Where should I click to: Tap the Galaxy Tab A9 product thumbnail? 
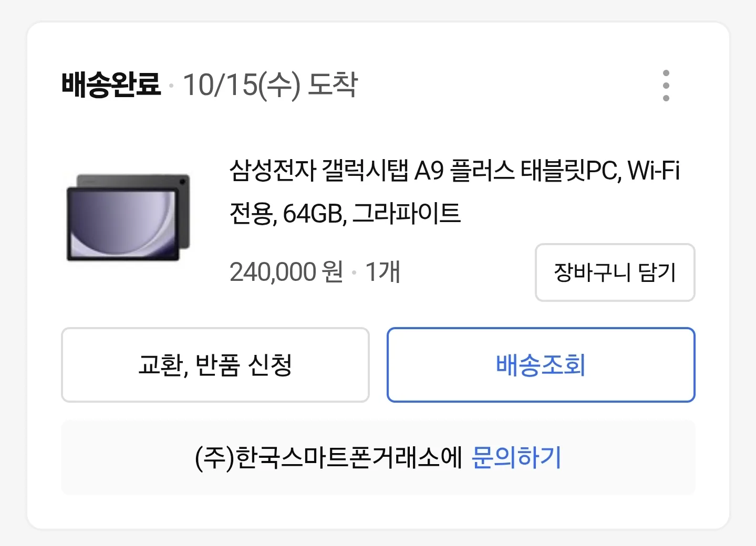click(128, 217)
